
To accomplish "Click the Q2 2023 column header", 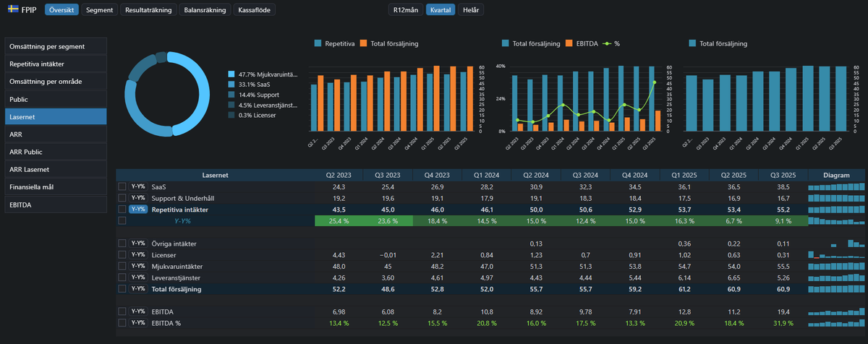I will click(x=339, y=175).
